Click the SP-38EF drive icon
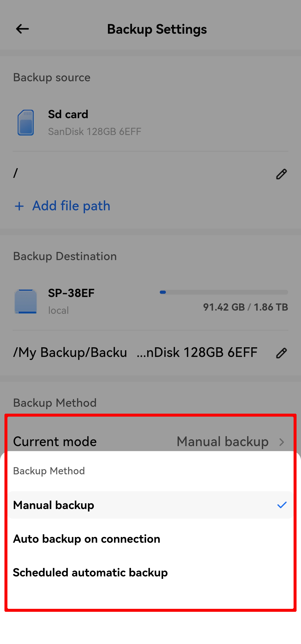 (x=26, y=301)
